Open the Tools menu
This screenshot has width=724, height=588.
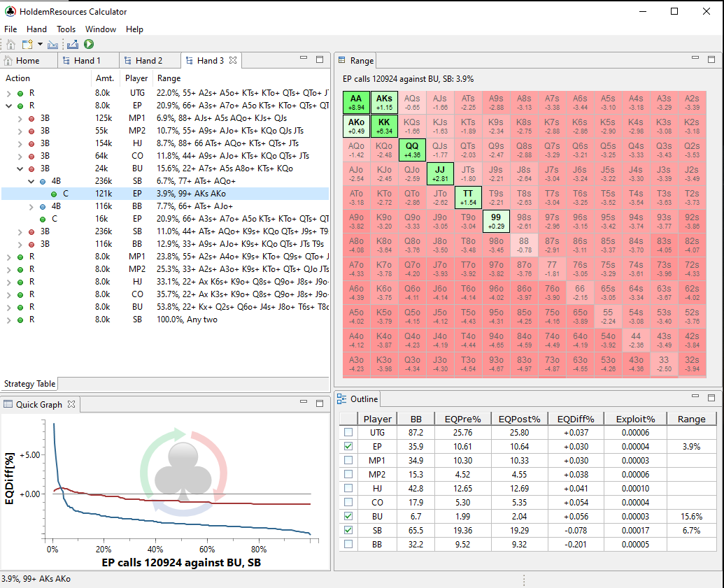coord(66,29)
